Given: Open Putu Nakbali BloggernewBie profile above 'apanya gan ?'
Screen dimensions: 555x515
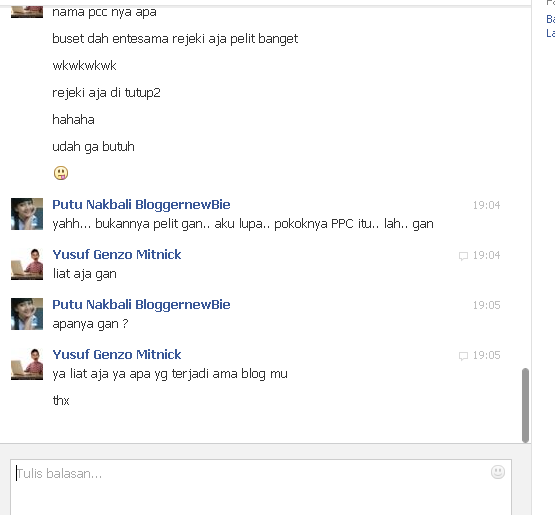Looking at the screenshot, I should [141, 304].
